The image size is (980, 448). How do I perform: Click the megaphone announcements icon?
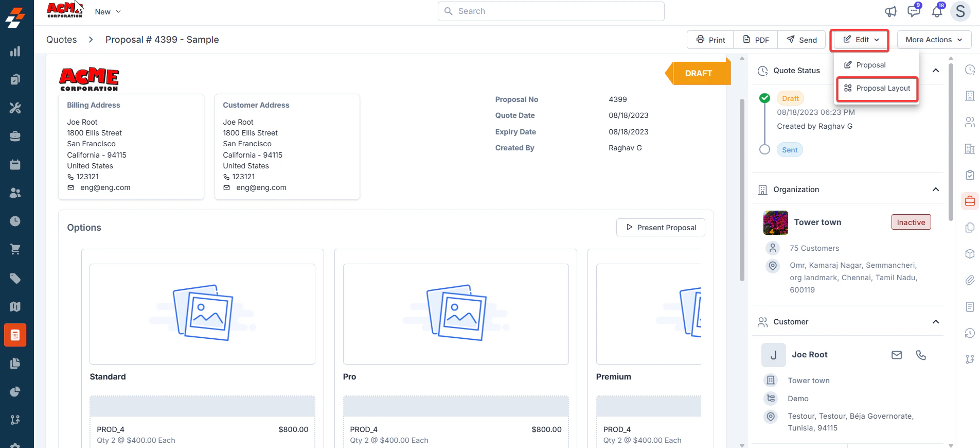point(890,11)
